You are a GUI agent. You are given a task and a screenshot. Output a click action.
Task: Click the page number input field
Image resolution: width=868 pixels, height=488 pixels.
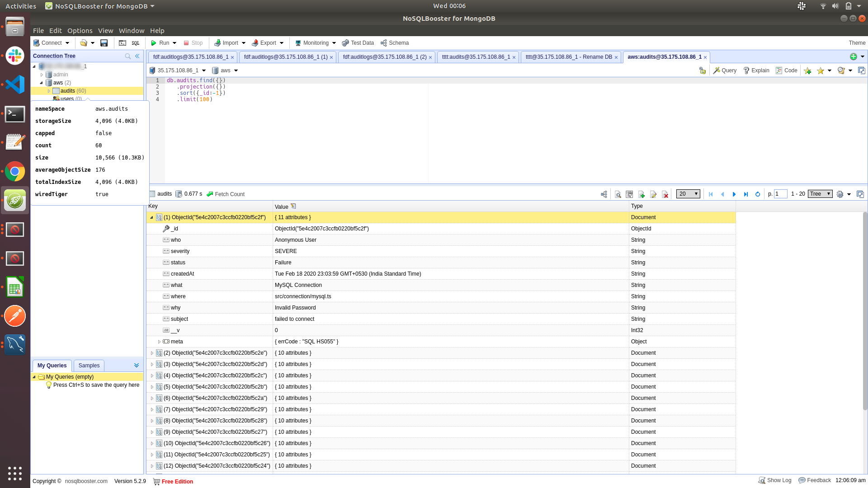click(x=781, y=194)
